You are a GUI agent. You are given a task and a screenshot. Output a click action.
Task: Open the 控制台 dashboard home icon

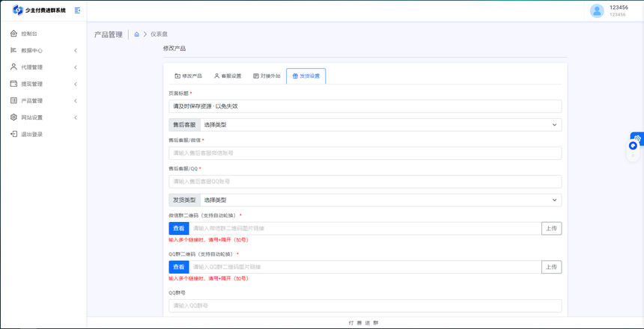(13, 34)
